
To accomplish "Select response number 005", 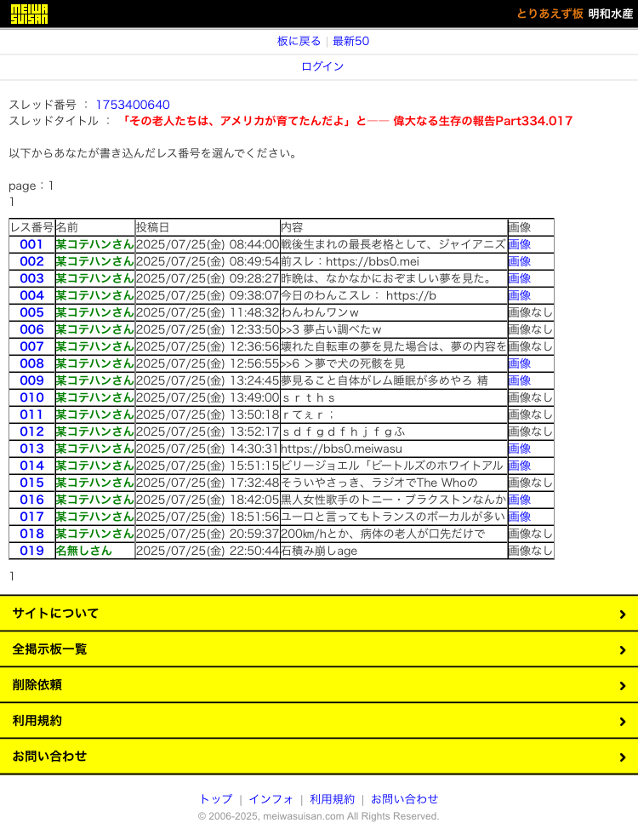I will click(x=31, y=312).
